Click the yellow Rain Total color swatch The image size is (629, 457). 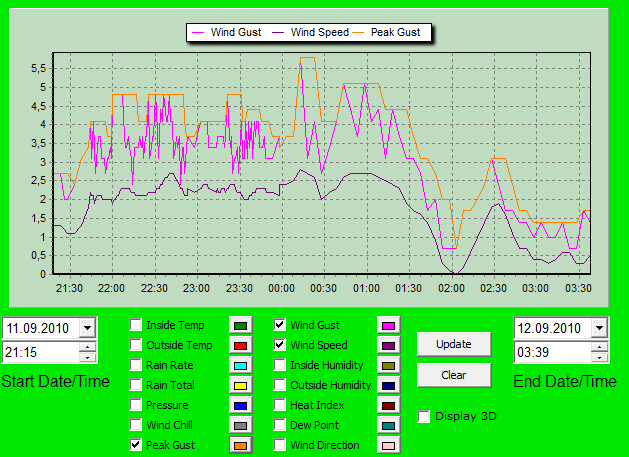click(239, 385)
